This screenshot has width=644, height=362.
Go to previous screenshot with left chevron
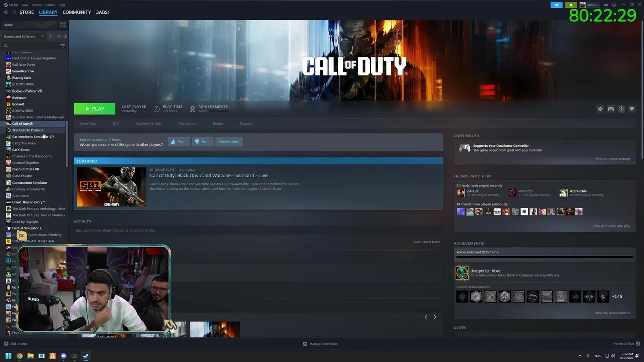[426, 317]
